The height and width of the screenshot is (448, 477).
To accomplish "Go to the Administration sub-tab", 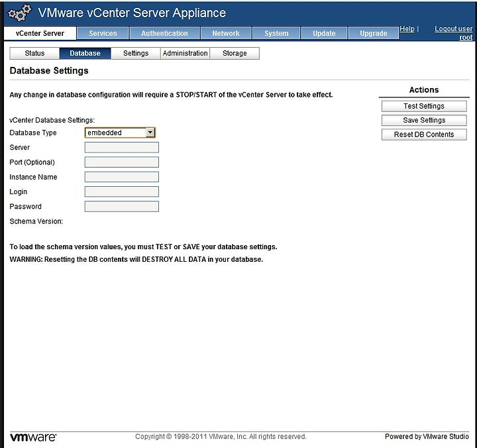I will pyautogui.click(x=185, y=53).
